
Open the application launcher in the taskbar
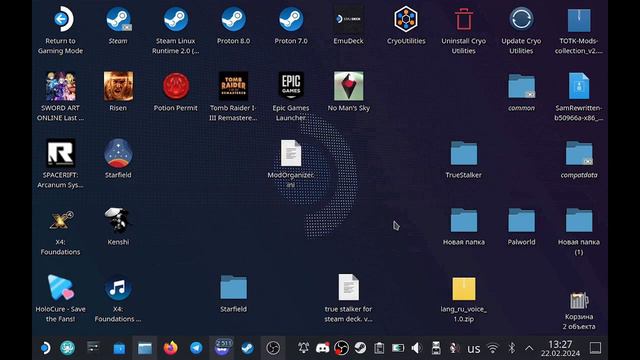[44, 348]
